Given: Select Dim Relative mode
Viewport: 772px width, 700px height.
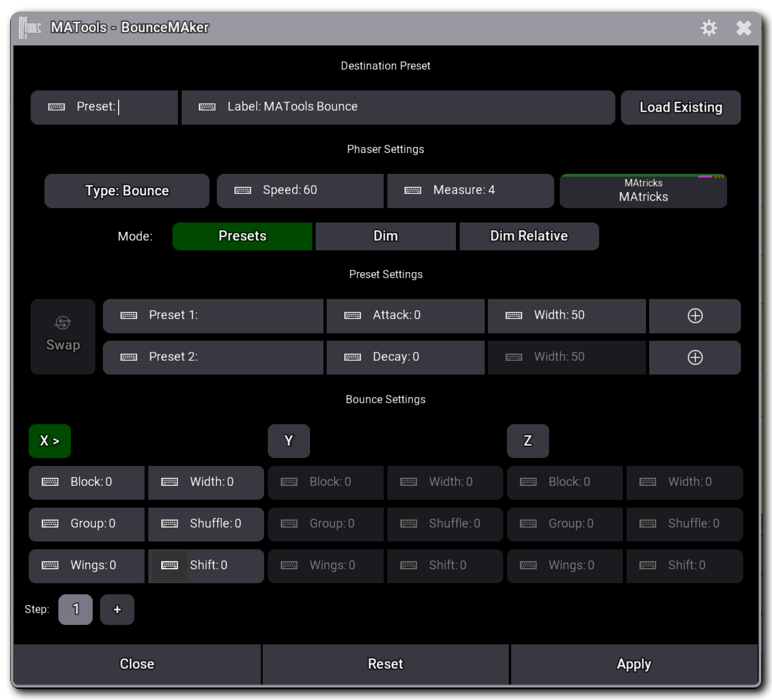Looking at the screenshot, I should pos(529,236).
